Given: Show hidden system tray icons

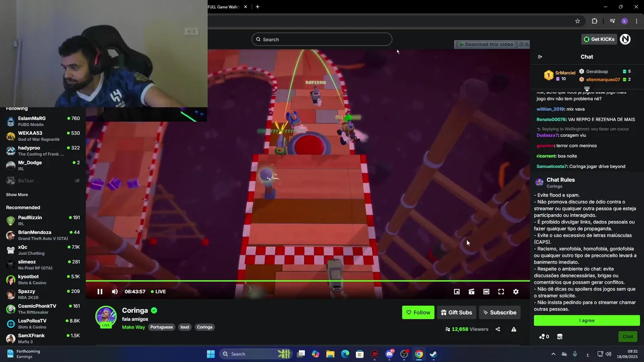Looking at the screenshot, I should point(553,354).
